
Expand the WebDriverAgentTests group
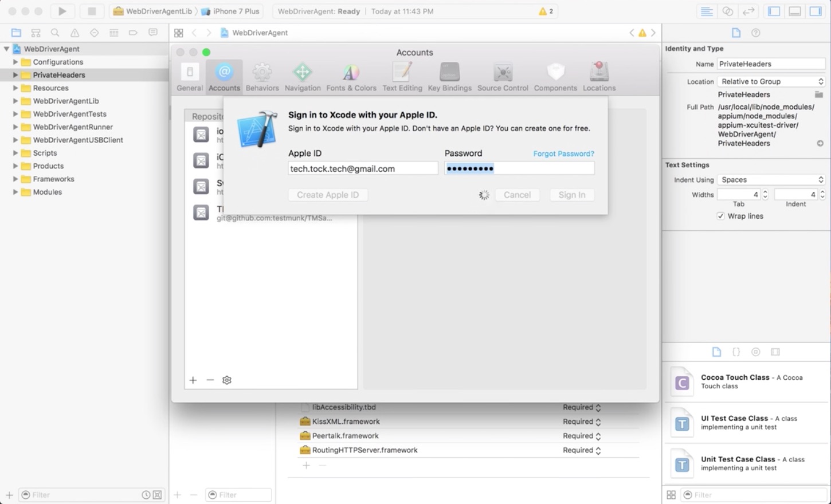point(15,114)
